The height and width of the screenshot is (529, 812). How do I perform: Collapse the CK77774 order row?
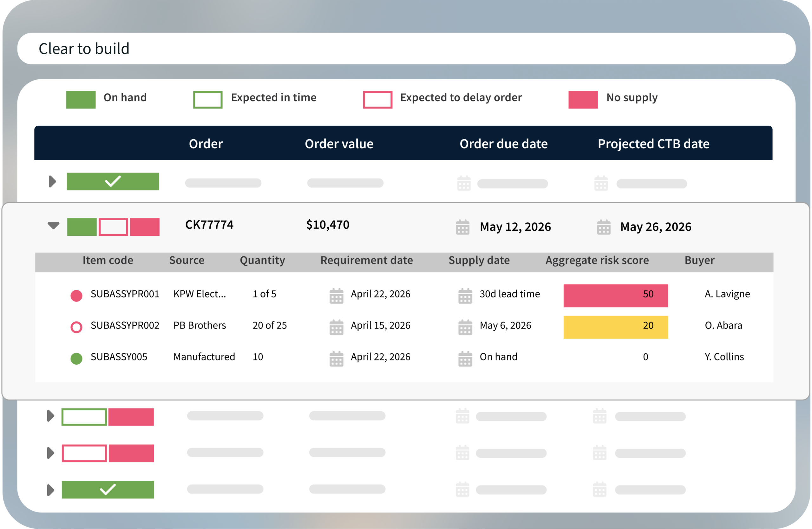point(54,226)
